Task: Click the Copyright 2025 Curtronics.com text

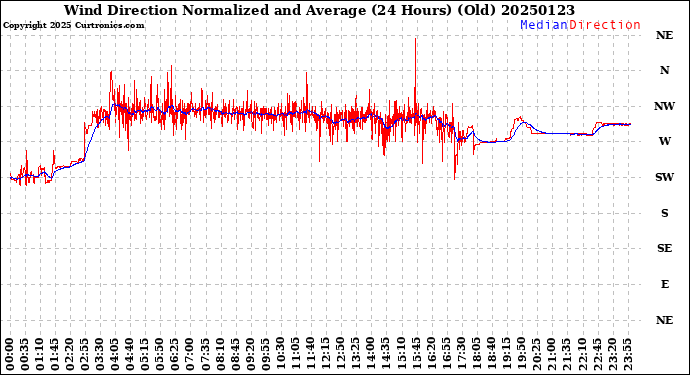Action: (x=73, y=26)
